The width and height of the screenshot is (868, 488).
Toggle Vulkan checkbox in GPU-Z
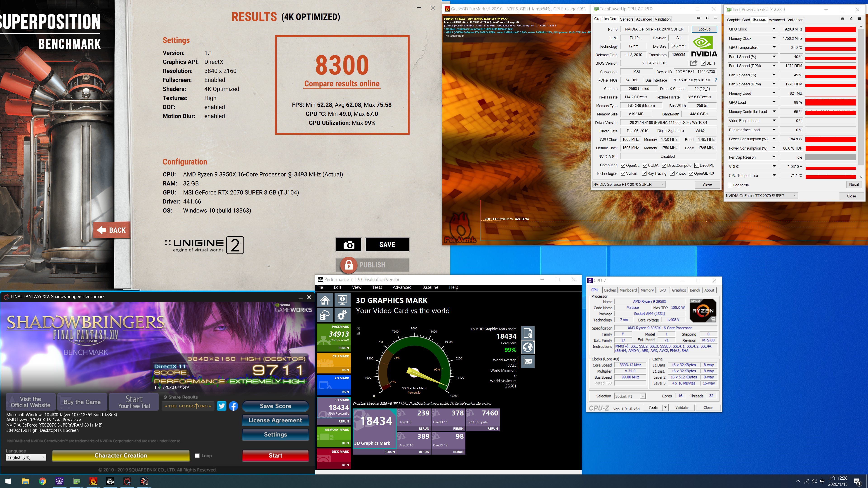623,174
